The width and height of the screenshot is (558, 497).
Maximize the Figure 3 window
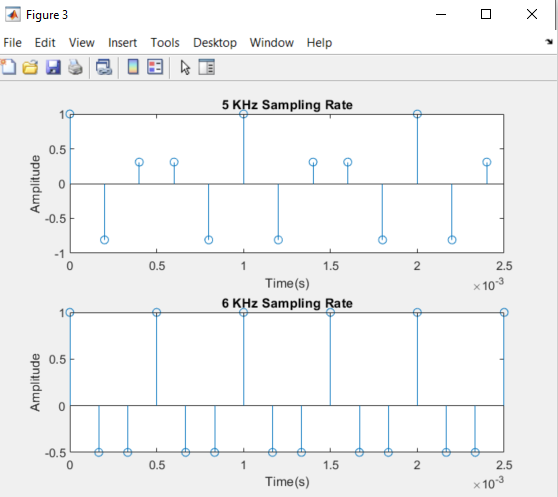[x=486, y=14]
